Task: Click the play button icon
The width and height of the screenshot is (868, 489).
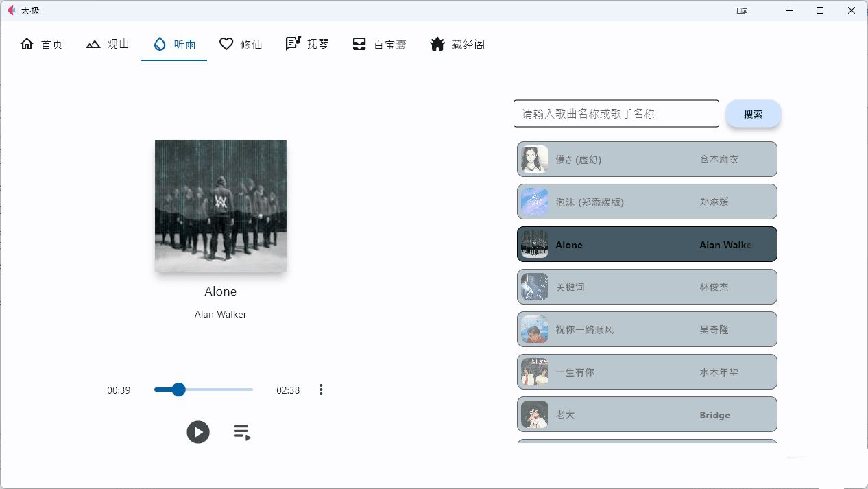Action: click(x=198, y=432)
